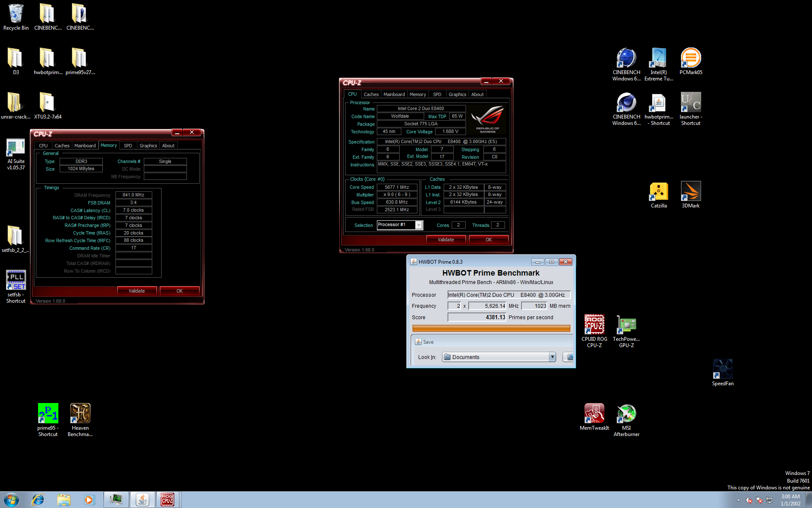Open Memory tab in right CPU-Z window
Screen dimensions: 812x508
418,94
